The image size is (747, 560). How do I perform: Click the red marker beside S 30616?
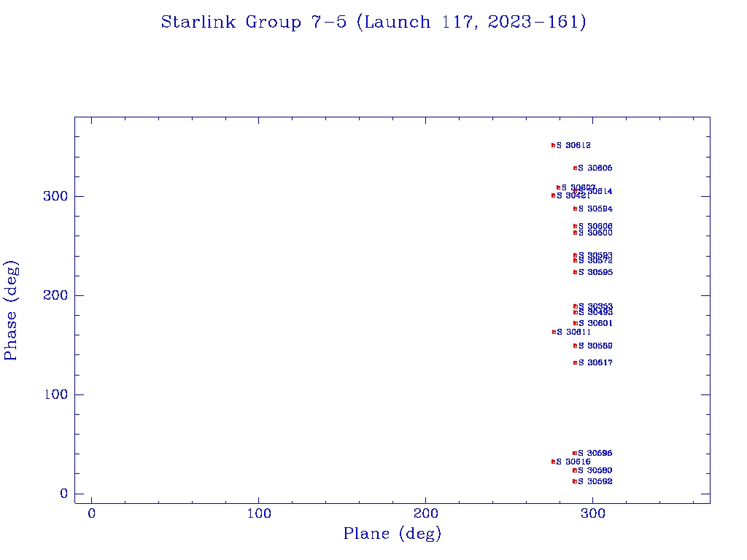coord(553,462)
